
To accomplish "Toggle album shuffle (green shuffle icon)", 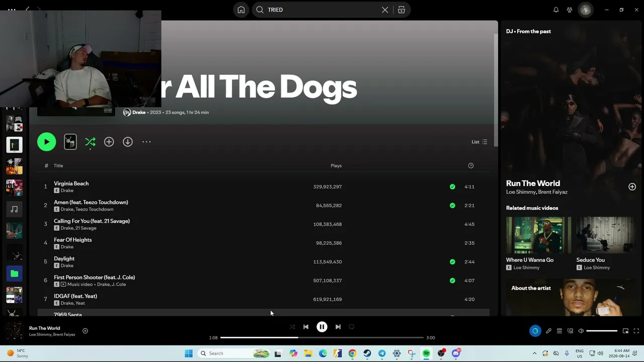I will [90, 142].
